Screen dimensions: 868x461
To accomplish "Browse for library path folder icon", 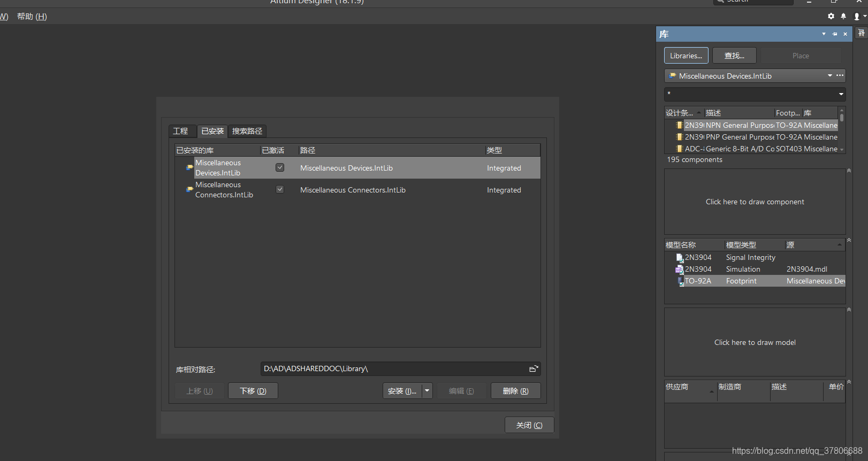I will point(534,368).
